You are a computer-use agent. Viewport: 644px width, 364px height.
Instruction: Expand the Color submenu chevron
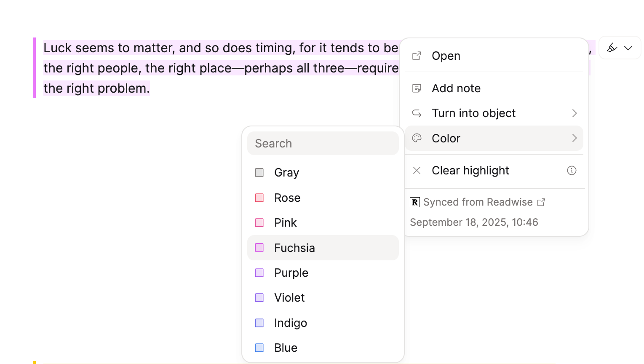[x=574, y=138]
